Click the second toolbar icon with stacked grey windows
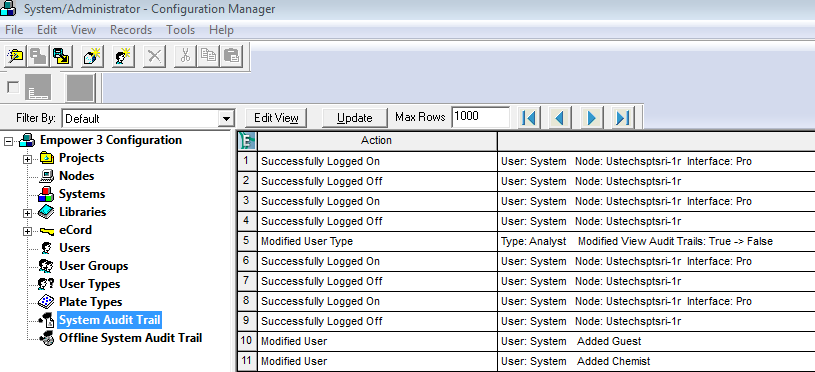 point(38,56)
